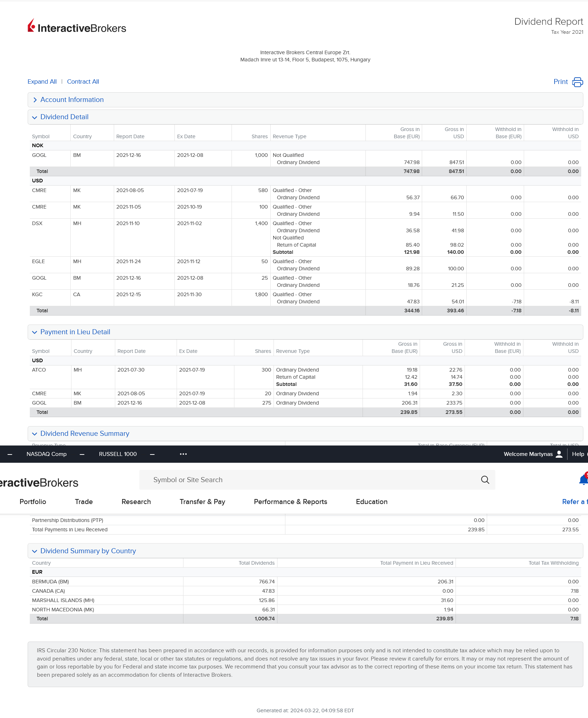Image resolution: width=588 pixels, height=718 pixels.
Task: Open the Trade menu
Action: (84, 502)
